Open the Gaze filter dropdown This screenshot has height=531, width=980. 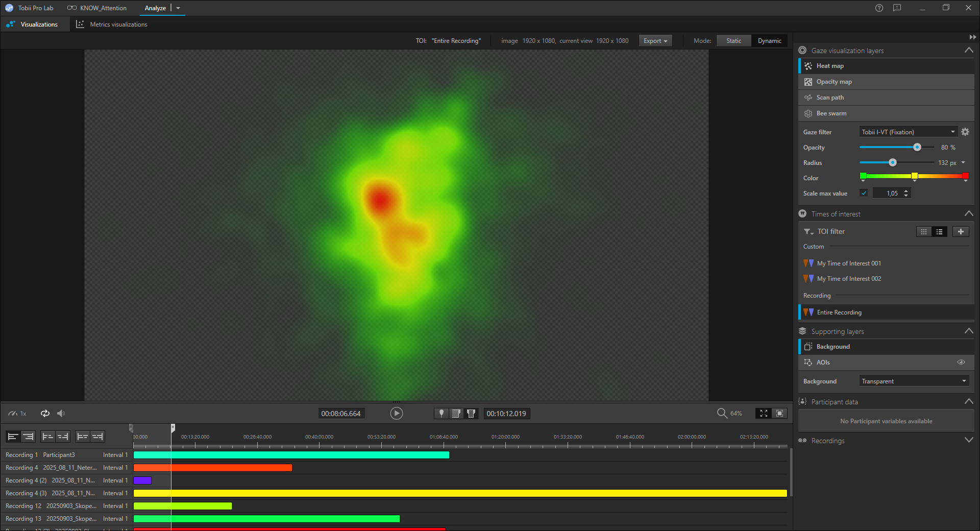pyautogui.click(x=908, y=132)
